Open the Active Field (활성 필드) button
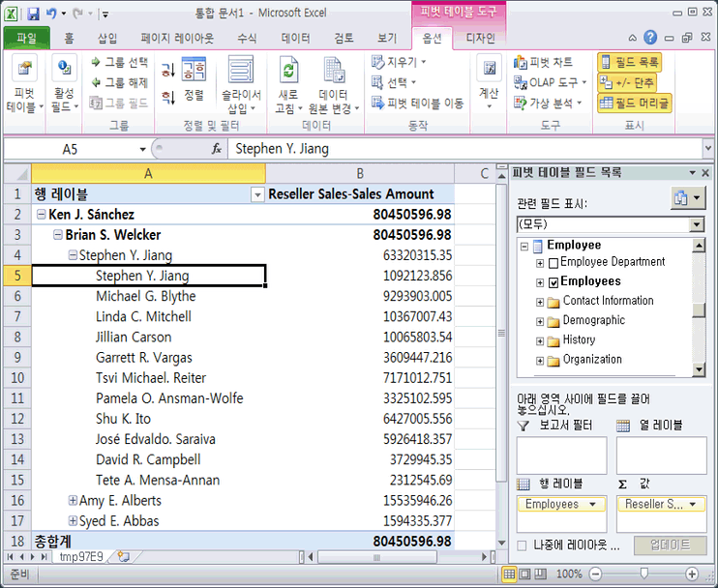Image resolution: width=718 pixels, height=588 pixels. [x=64, y=84]
